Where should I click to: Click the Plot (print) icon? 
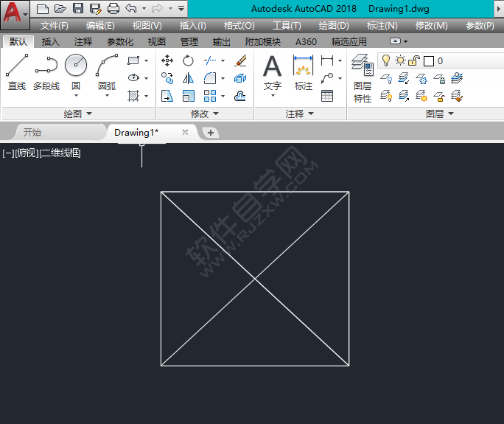(x=113, y=9)
